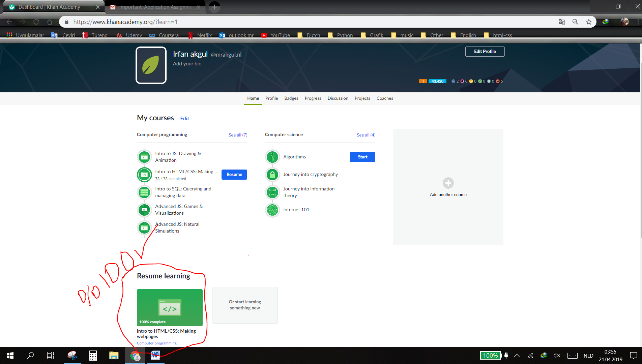Screen dimensions: 642x364
Task: Expand the Dutch bookmarks folder
Action: pos(309,35)
